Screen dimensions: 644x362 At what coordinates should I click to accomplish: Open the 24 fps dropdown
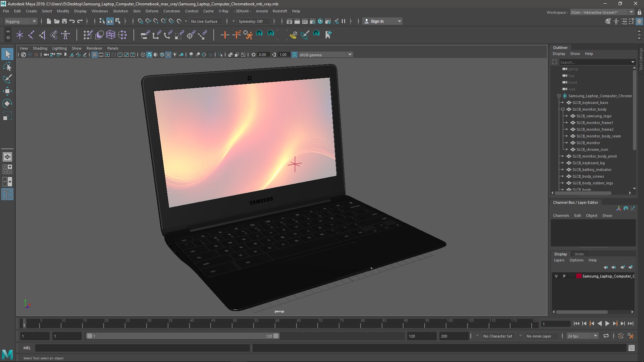(x=583, y=336)
